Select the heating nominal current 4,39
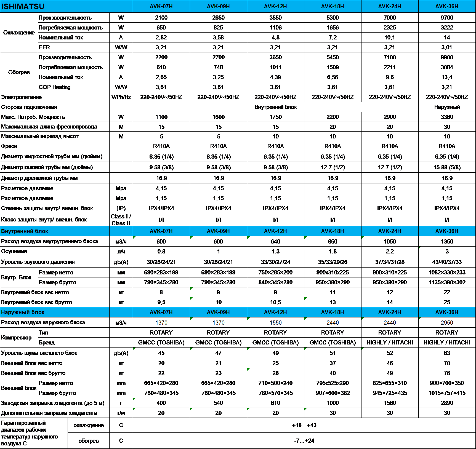 point(275,77)
